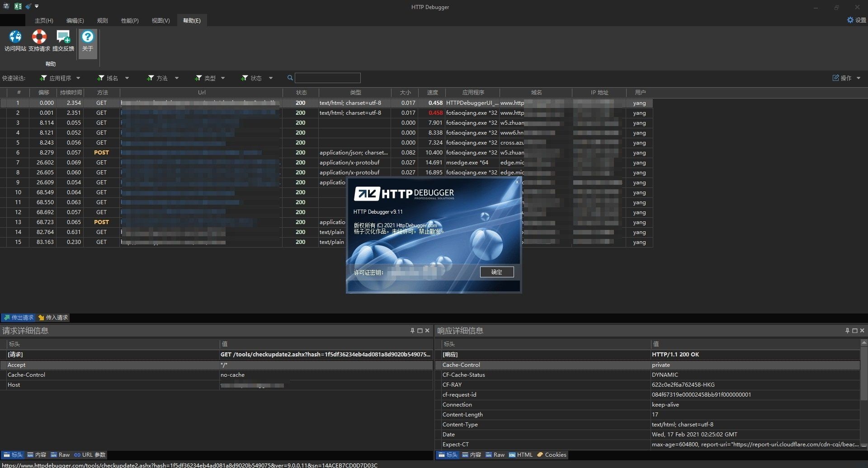Select the Headers (标头) tab in response panel
Image resolution: width=868 pixels, height=468 pixels.
tap(448, 455)
